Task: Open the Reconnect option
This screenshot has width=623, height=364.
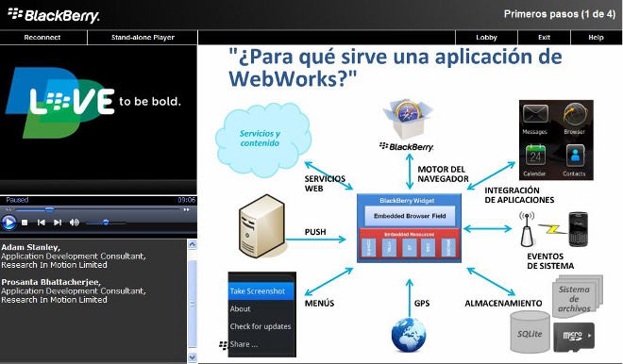Action: (42, 38)
